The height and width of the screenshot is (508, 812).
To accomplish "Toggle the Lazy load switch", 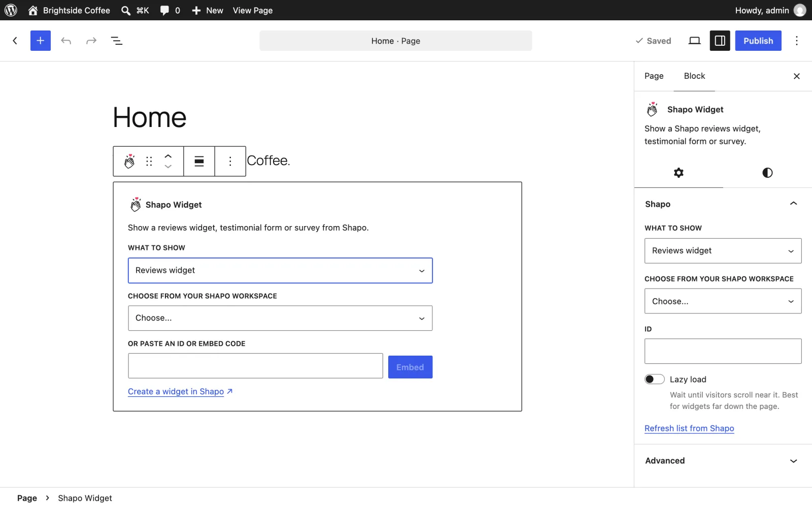I will 654,379.
